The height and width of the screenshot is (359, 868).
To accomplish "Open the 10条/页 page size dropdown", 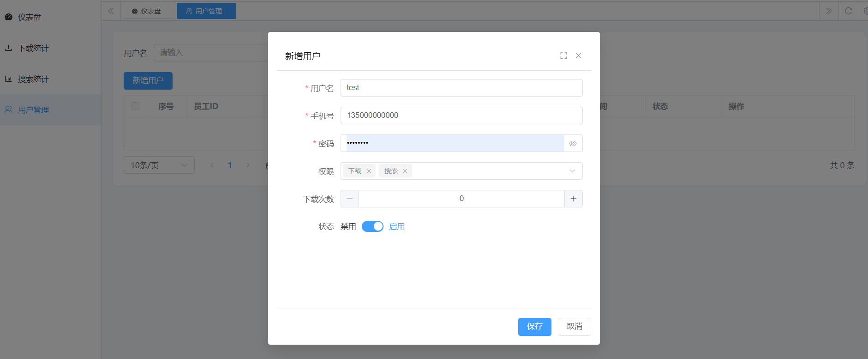I will [159, 165].
